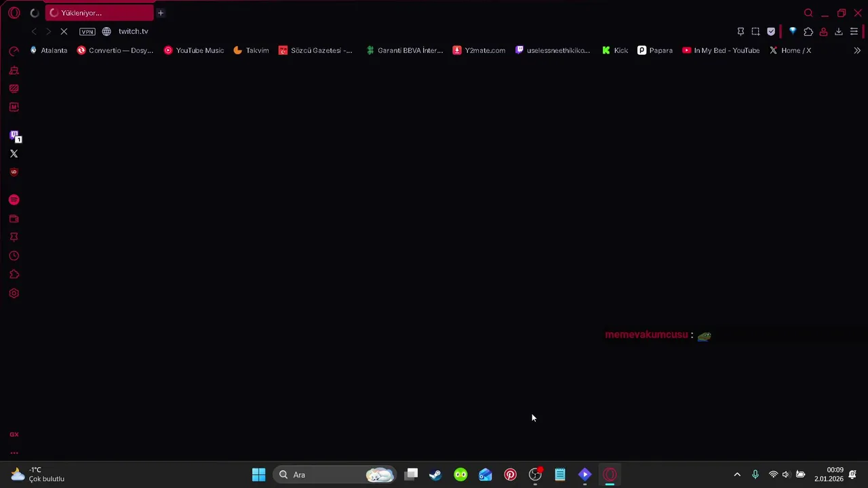
Task: Open the Convertio bookmark
Action: (115, 50)
